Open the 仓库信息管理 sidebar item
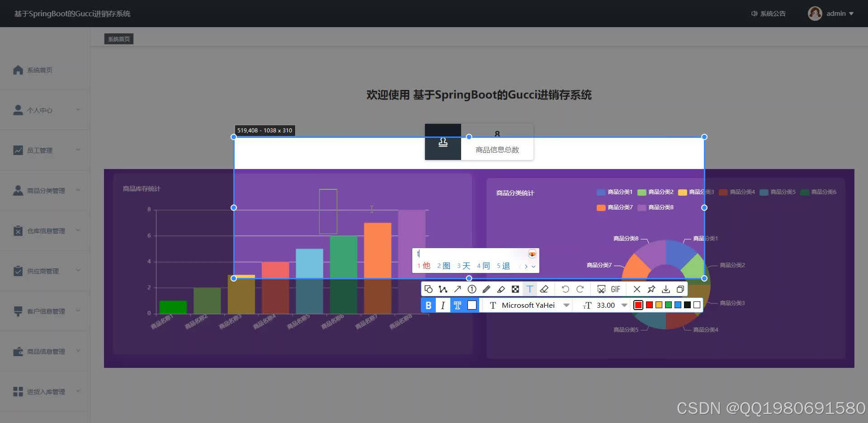The image size is (868, 423). [x=45, y=230]
